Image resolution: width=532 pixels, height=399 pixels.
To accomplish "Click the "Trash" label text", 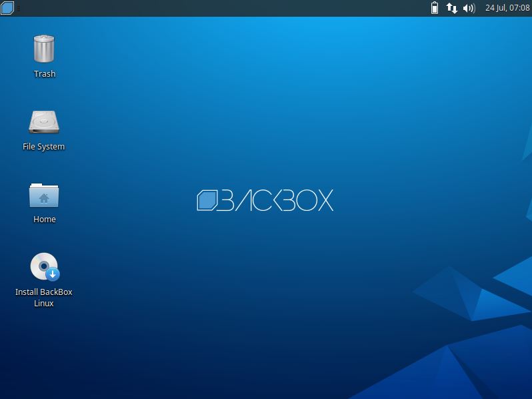I will [x=45, y=74].
